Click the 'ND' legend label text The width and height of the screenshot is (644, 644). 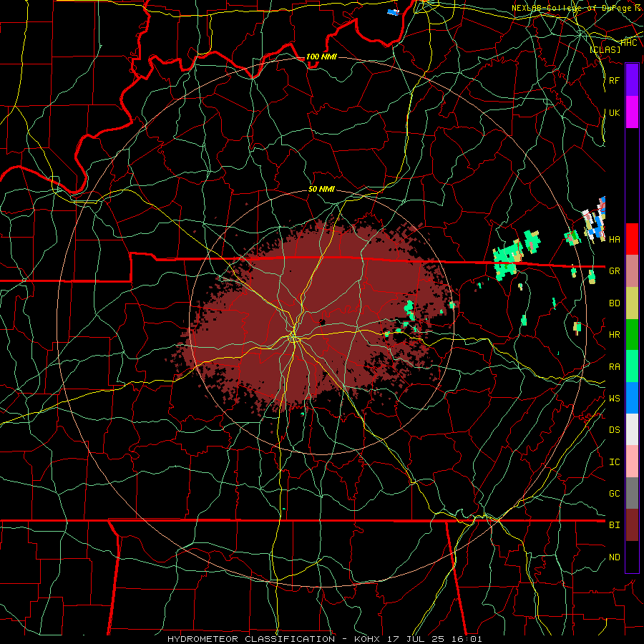pos(614,557)
